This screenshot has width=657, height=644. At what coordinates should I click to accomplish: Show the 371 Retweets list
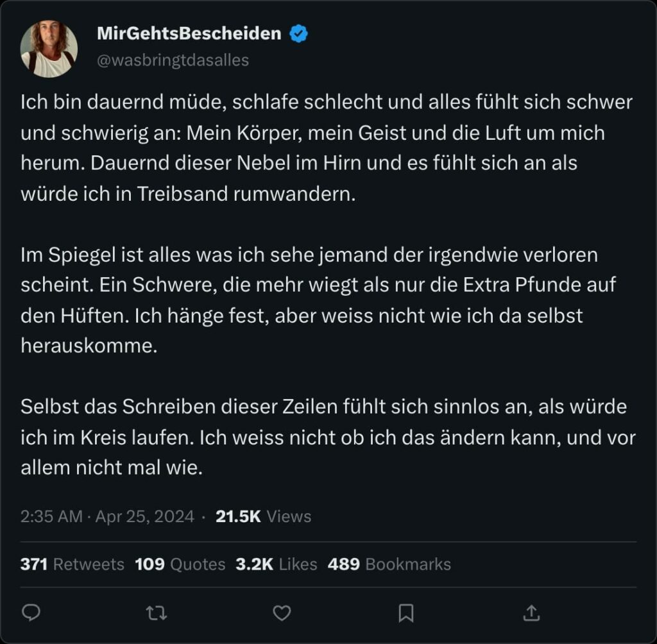click(x=72, y=564)
